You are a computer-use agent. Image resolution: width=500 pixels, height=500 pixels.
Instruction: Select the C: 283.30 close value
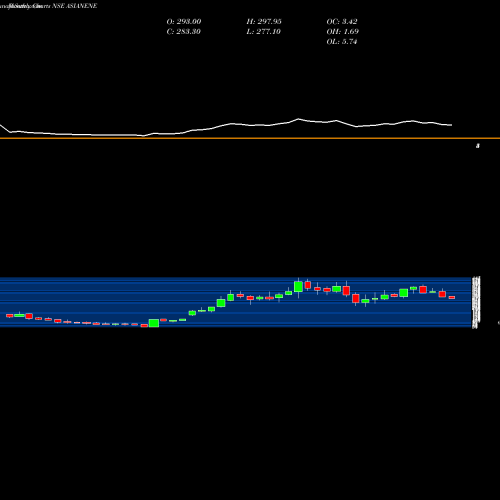tap(184, 32)
